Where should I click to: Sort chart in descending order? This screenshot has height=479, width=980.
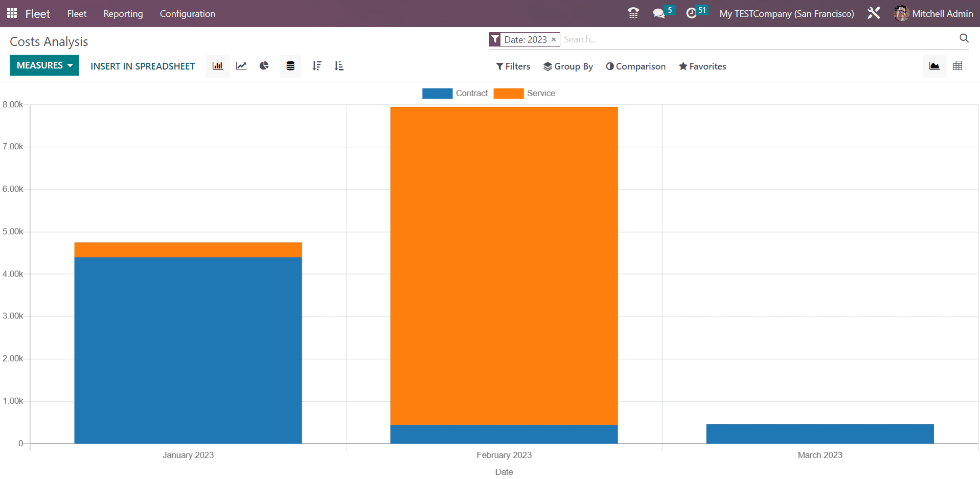[317, 66]
